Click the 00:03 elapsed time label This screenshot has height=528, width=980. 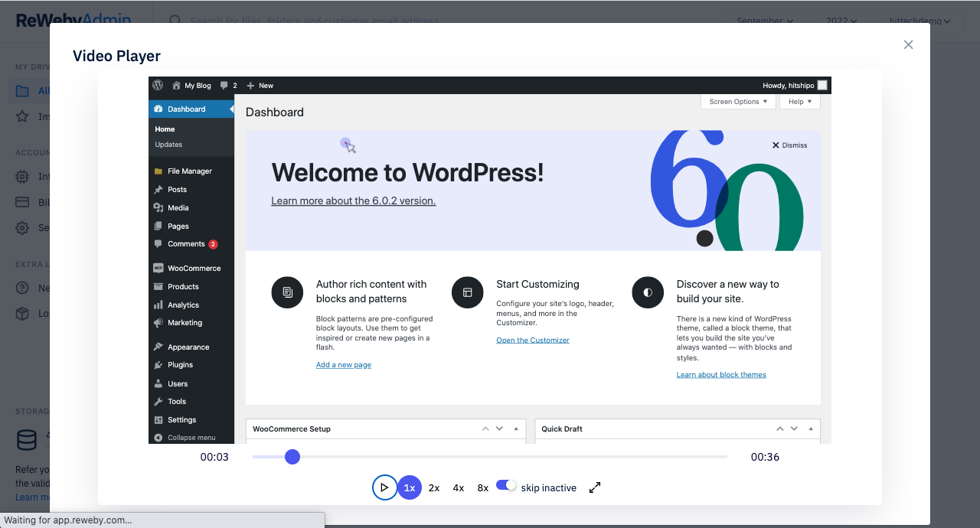(214, 457)
